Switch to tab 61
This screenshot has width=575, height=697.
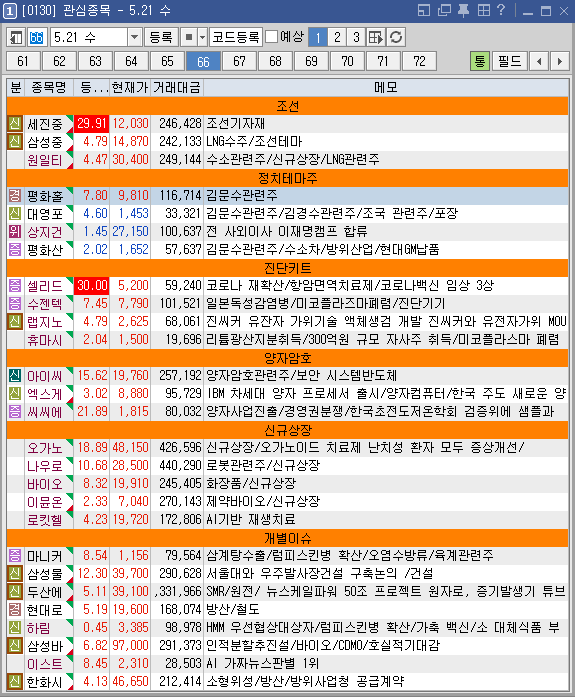(23, 61)
